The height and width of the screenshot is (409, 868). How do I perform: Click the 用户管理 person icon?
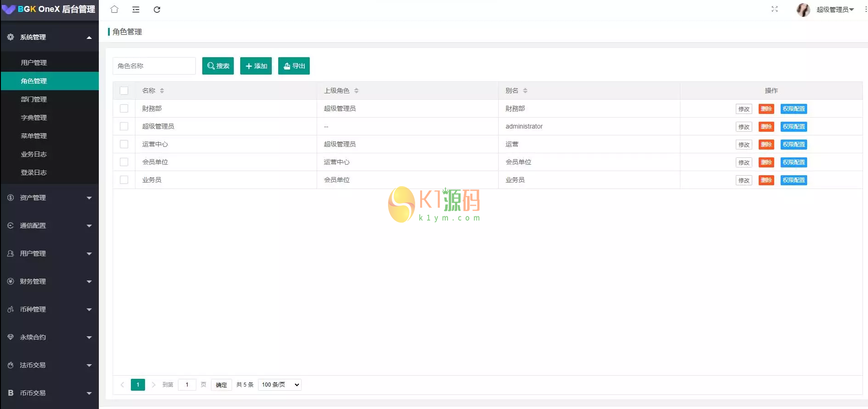pos(11,253)
